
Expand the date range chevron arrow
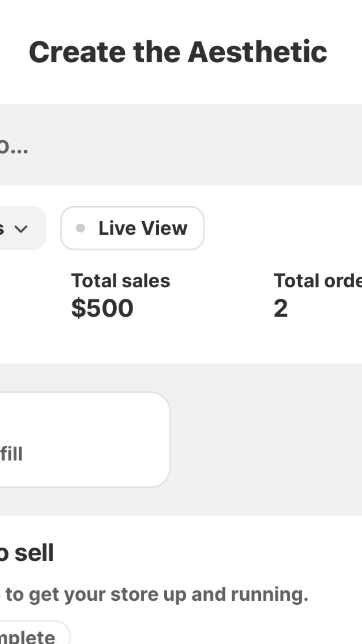[21, 229]
